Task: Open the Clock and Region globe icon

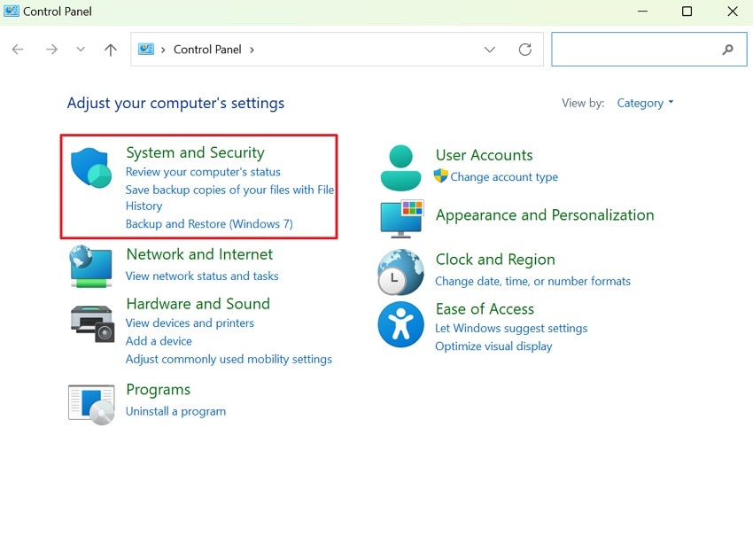Action: [x=400, y=272]
